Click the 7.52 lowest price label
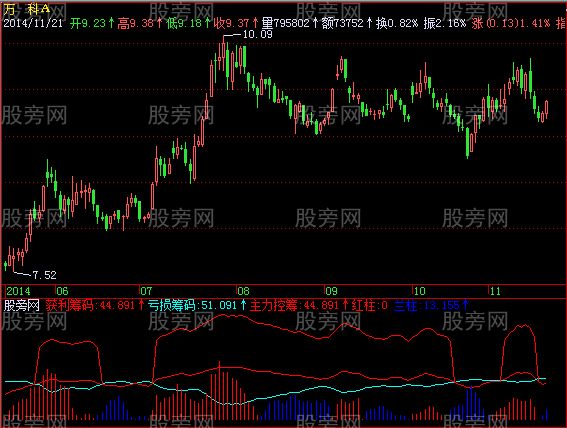567x428 pixels. pos(44,275)
